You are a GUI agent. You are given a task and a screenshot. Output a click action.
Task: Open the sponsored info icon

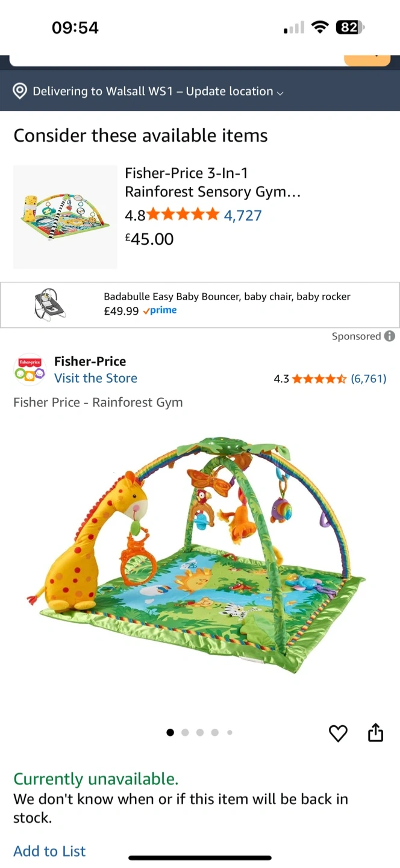390,336
